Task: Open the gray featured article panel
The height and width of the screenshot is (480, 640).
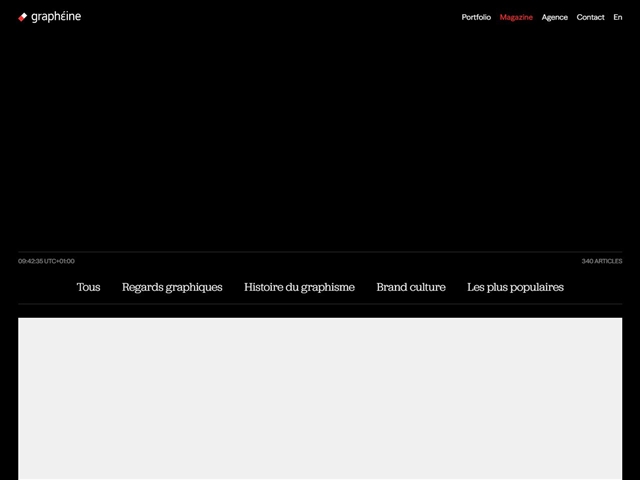Action: click(x=320, y=398)
